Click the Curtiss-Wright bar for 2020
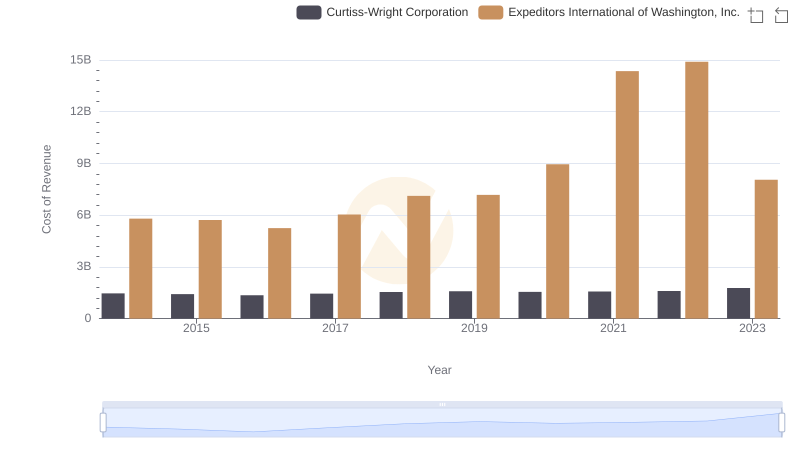Image resolution: width=800 pixels, height=461 pixels. [x=530, y=305]
